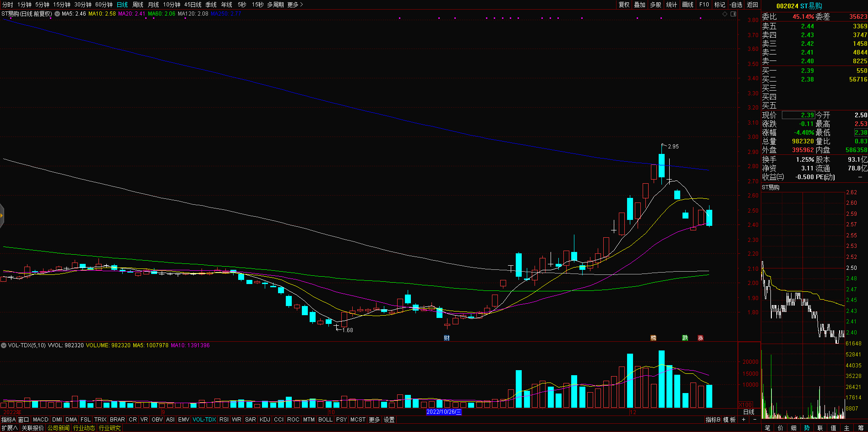Click the 财 financial marker on the chart

[447, 338]
